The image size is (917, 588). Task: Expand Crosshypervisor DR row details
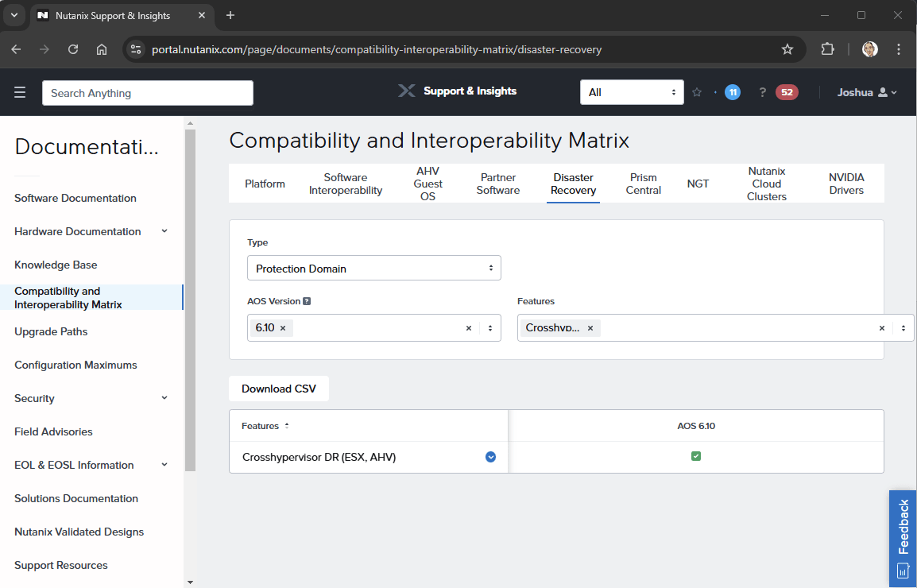pyautogui.click(x=490, y=457)
